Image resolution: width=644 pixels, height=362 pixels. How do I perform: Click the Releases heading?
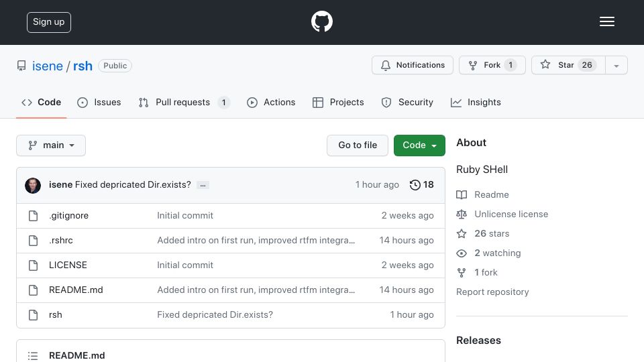(478, 341)
